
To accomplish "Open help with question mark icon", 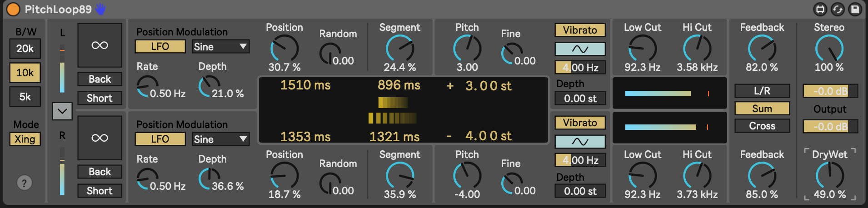I will [25, 183].
